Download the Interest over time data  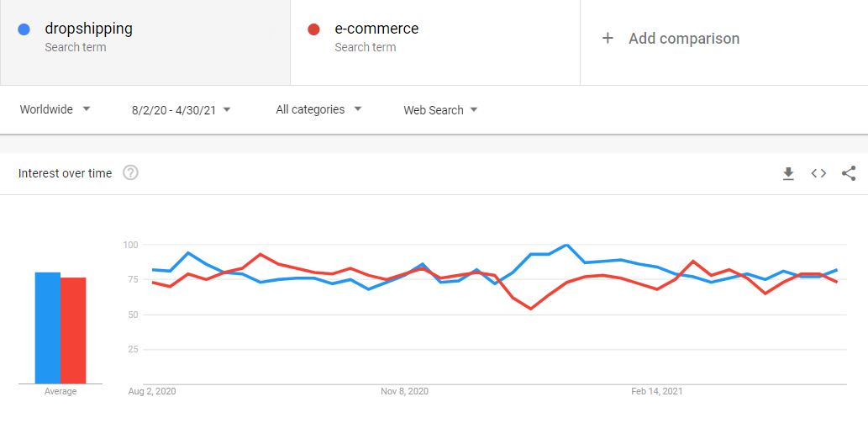(788, 173)
